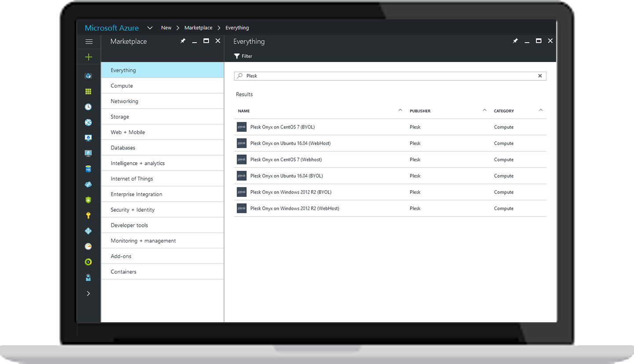The height and width of the screenshot is (364, 634).
Task: Click the clock Recent icon in sidebar
Action: point(88,107)
